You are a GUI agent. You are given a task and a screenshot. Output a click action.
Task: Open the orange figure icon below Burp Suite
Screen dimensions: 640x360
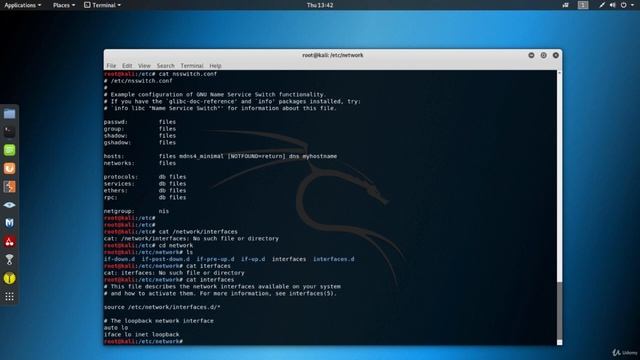[9, 187]
